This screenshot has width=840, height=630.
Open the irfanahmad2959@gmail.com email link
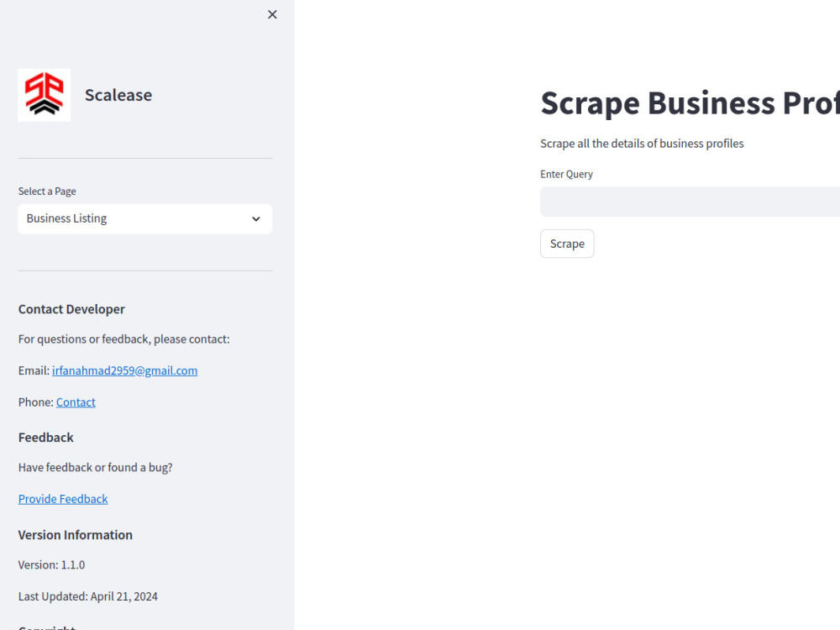pos(124,370)
